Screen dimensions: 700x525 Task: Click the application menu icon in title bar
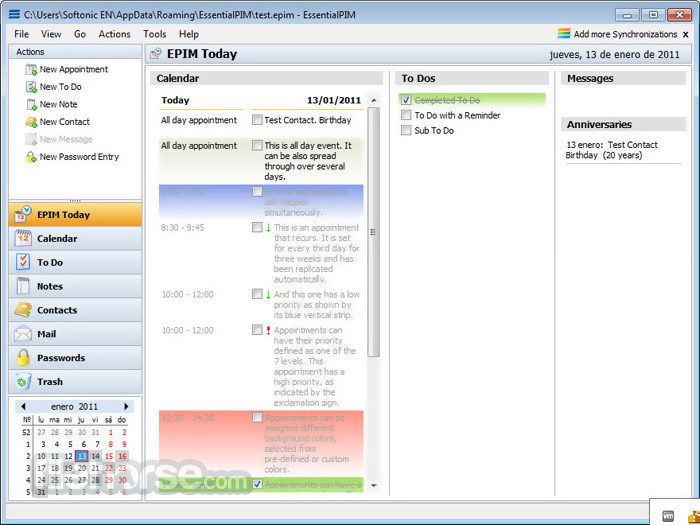(x=14, y=14)
